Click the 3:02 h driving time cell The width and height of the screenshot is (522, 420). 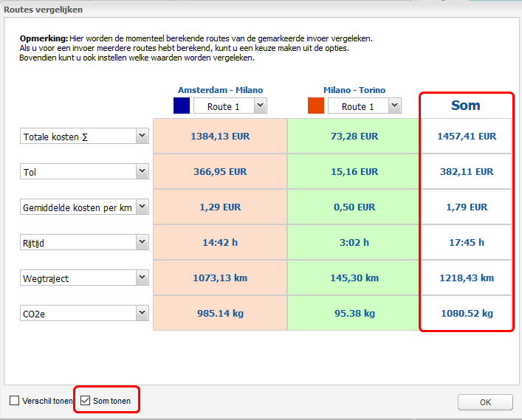354,242
